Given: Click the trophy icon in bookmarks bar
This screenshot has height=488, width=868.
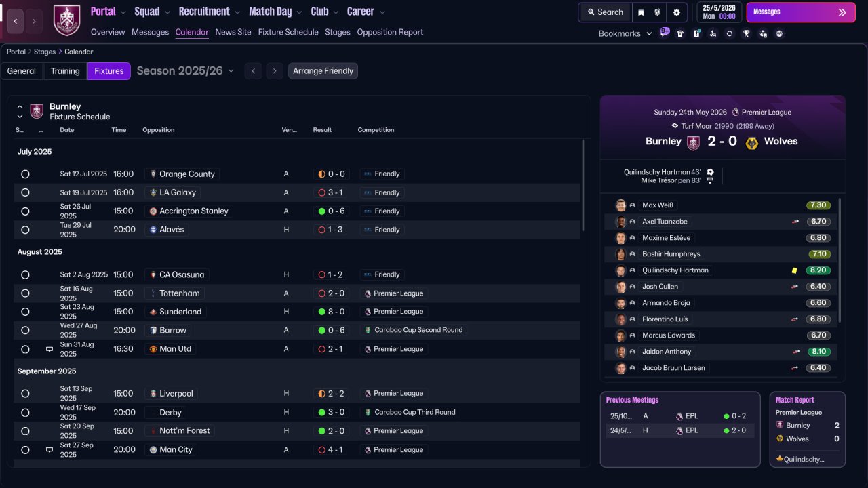Looking at the screenshot, I should pyautogui.click(x=746, y=33).
